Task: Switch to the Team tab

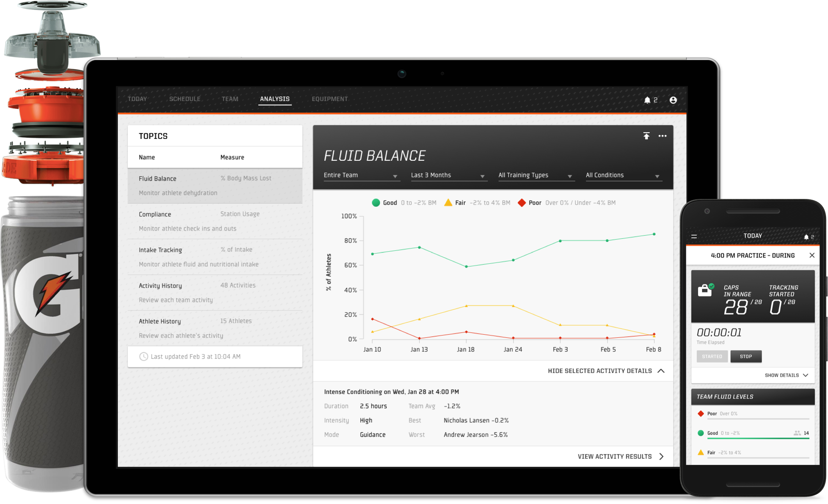Action: coord(230,99)
